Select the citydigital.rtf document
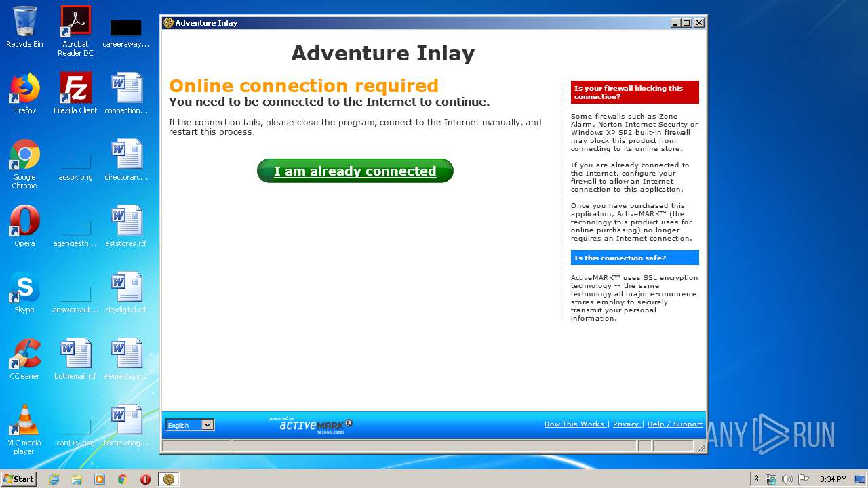This screenshot has height=488, width=868. pyautogui.click(x=126, y=293)
